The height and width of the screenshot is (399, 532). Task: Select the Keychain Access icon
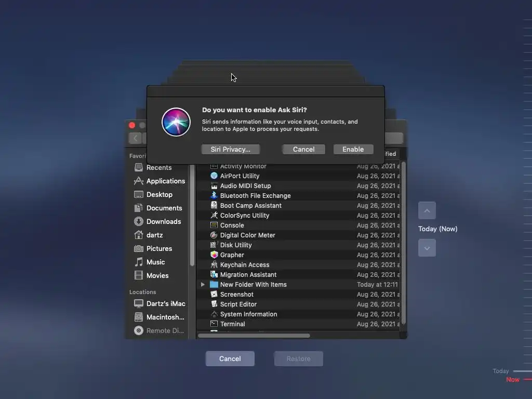[214, 264]
